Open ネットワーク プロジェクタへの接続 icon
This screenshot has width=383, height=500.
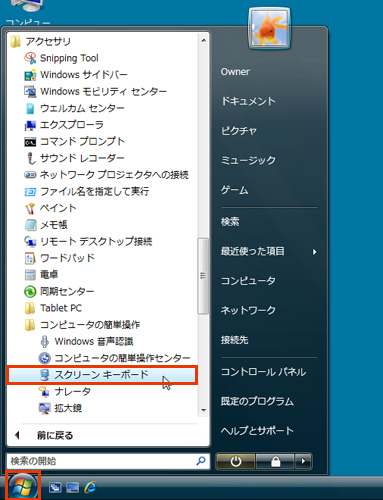point(30,175)
